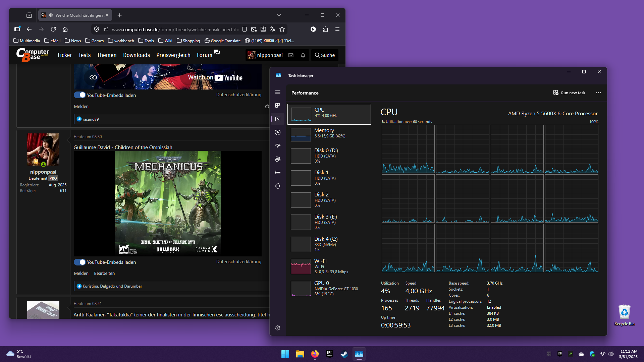This screenshot has width=644, height=362.
Task: Switch to Processes view in Task Manager sidebar
Action: pyautogui.click(x=278, y=106)
